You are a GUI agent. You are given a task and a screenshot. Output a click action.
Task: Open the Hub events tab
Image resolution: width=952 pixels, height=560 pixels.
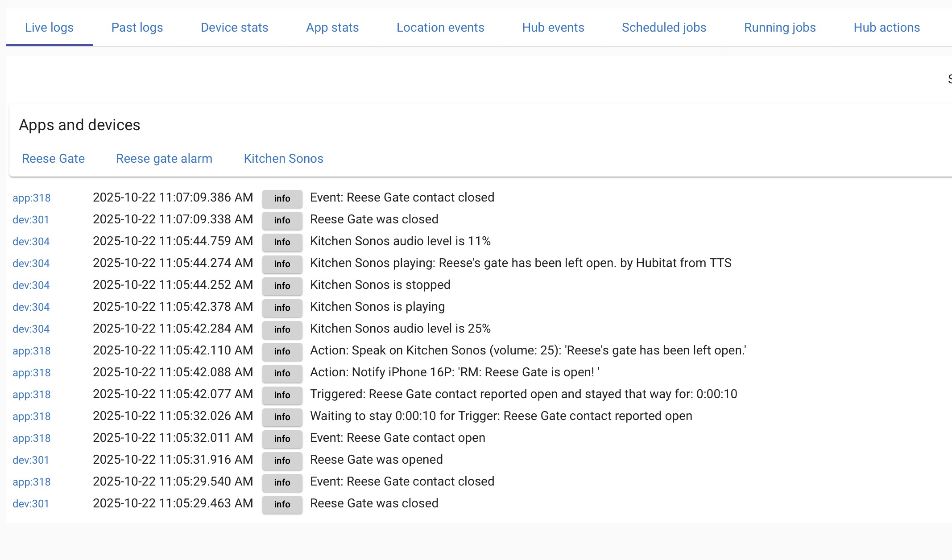tap(553, 28)
